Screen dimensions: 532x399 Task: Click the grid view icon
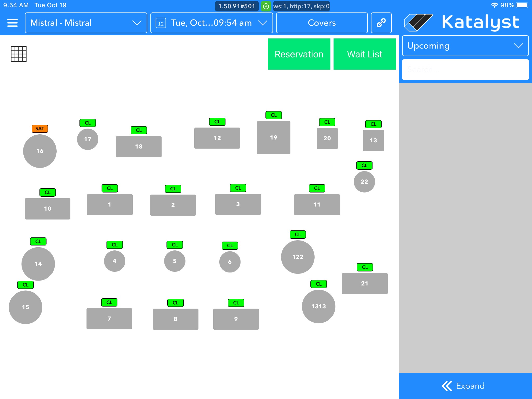tap(18, 54)
